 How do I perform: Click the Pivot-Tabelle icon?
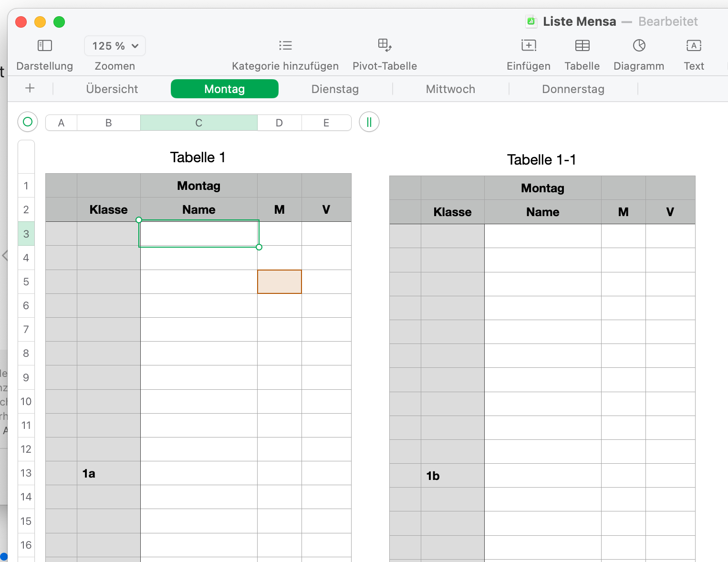click(385, 45)
